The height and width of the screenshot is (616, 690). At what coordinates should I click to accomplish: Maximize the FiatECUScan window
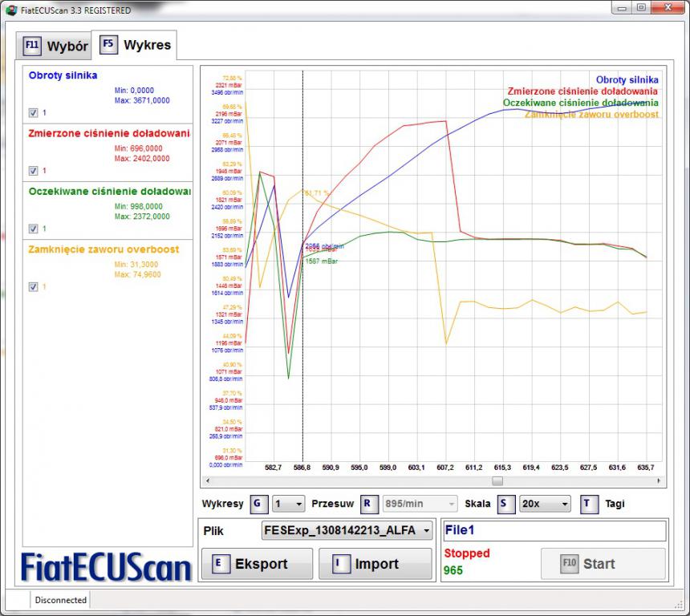tap(641, 7)
